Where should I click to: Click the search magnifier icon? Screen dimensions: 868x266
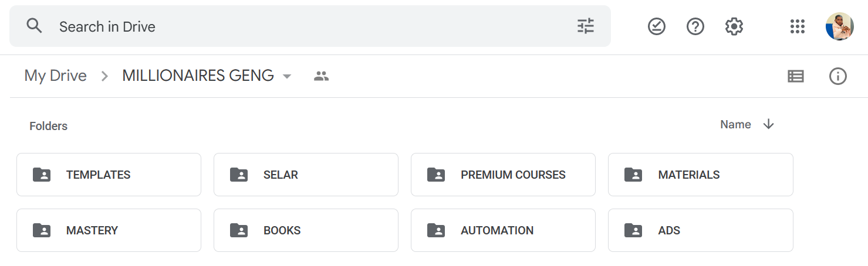35,26
